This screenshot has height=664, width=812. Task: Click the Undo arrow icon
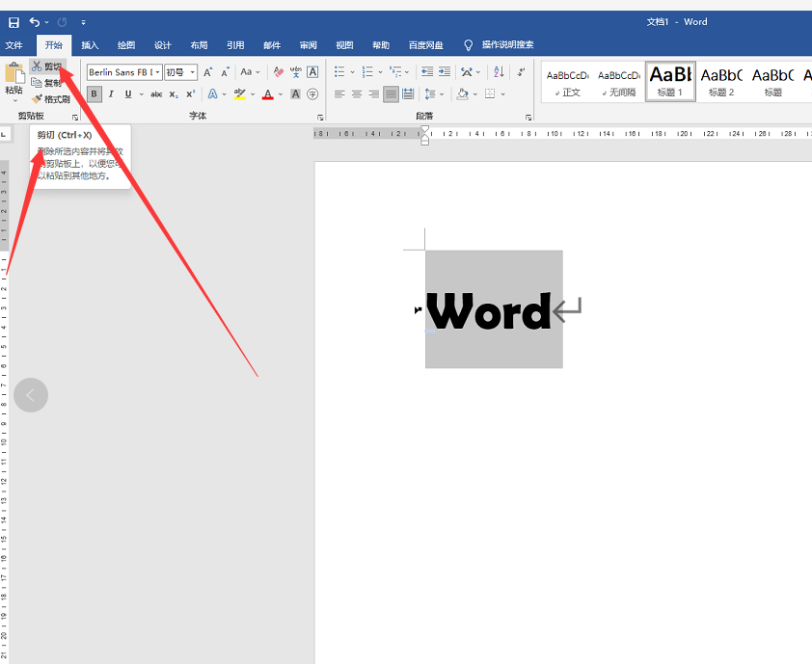click(34, 22)
